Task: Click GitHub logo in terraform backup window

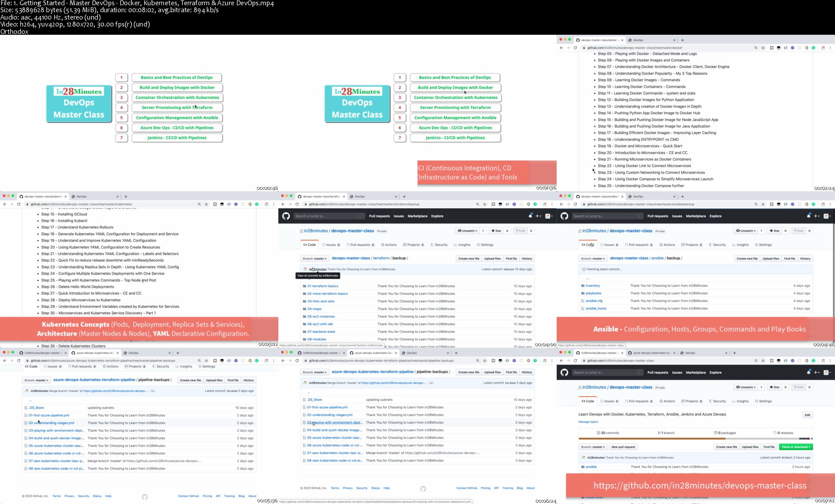Action: pos(286,216)
